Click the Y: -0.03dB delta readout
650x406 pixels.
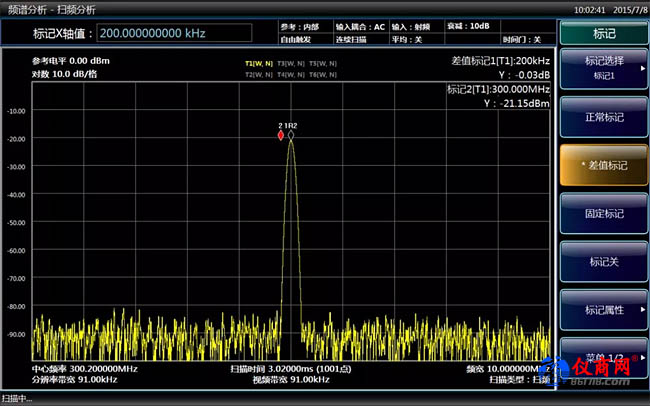tap(524, 75)
